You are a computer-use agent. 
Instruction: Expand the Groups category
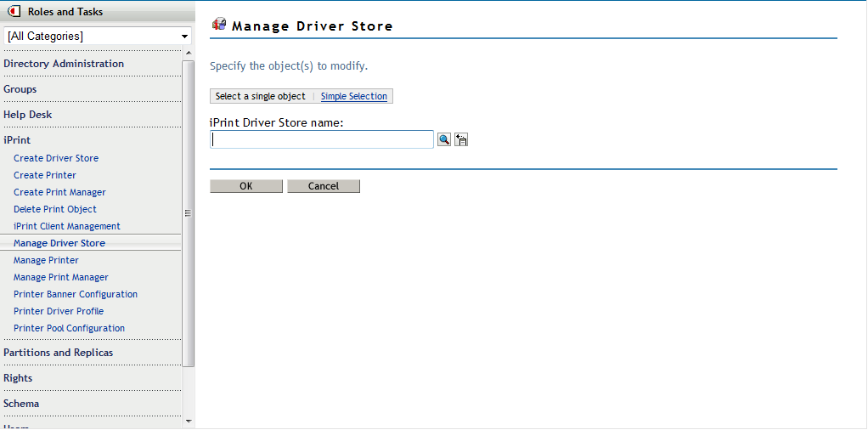[x=20, y=89]
